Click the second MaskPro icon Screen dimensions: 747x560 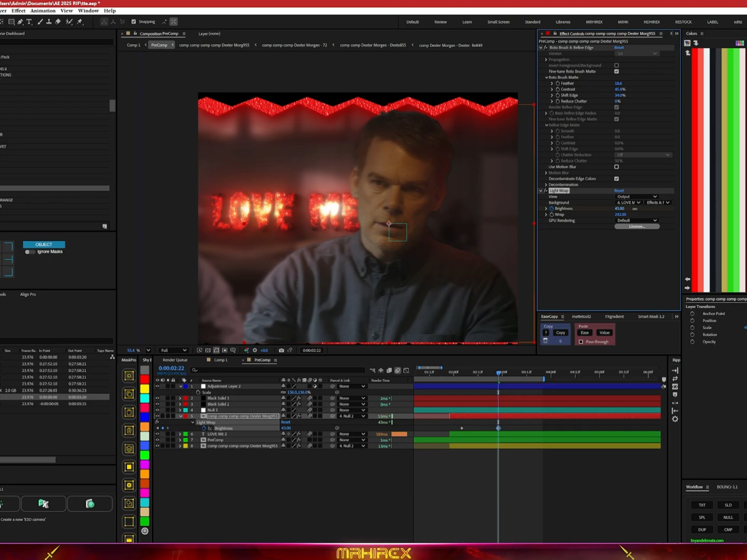pyautogui.click(x=129, y=394)
